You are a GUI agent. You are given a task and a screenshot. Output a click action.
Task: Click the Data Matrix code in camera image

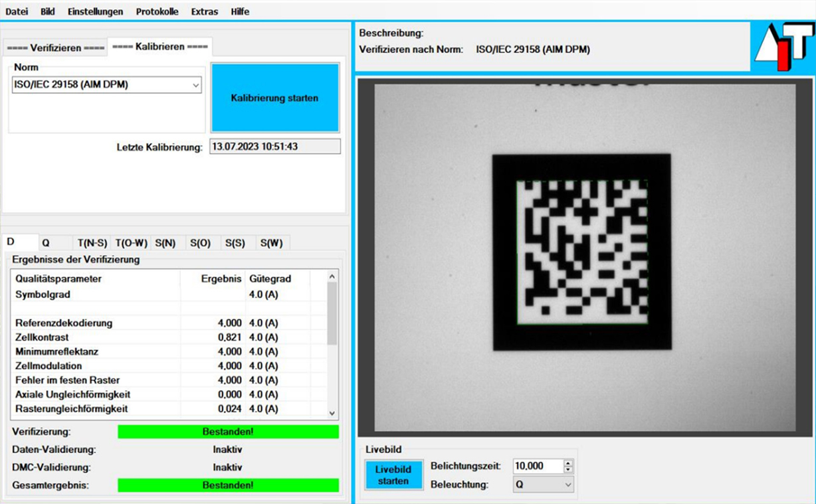[x=581, y=252]
